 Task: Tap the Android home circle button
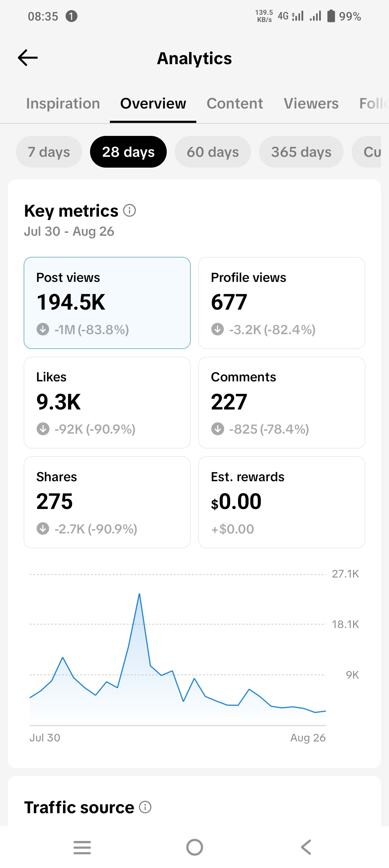194,847
